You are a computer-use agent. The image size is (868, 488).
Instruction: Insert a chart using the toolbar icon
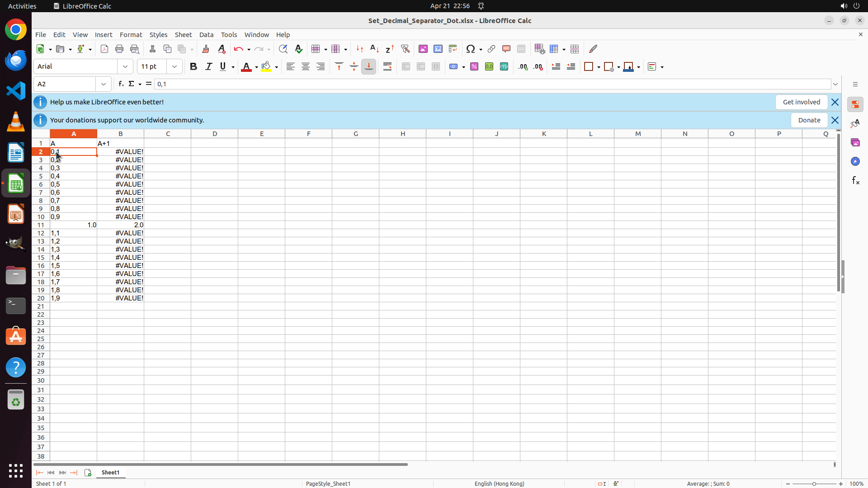(438, 49)
